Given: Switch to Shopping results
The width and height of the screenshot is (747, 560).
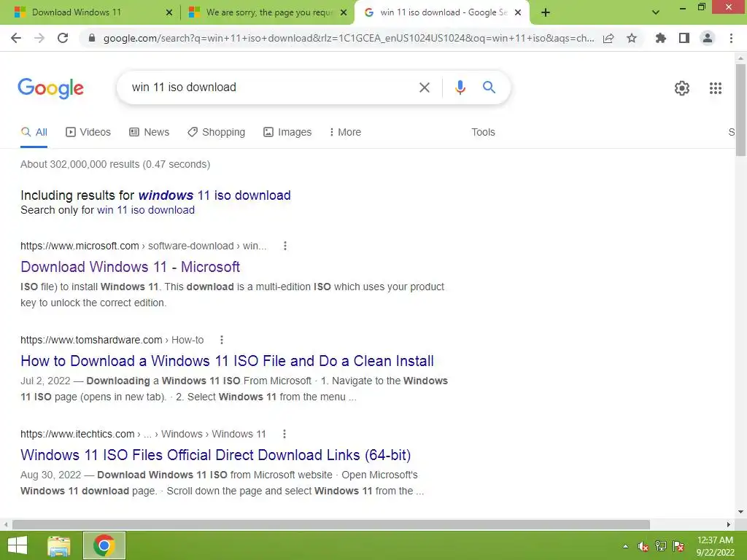Looking at the screenshot, I should [216, 133].
